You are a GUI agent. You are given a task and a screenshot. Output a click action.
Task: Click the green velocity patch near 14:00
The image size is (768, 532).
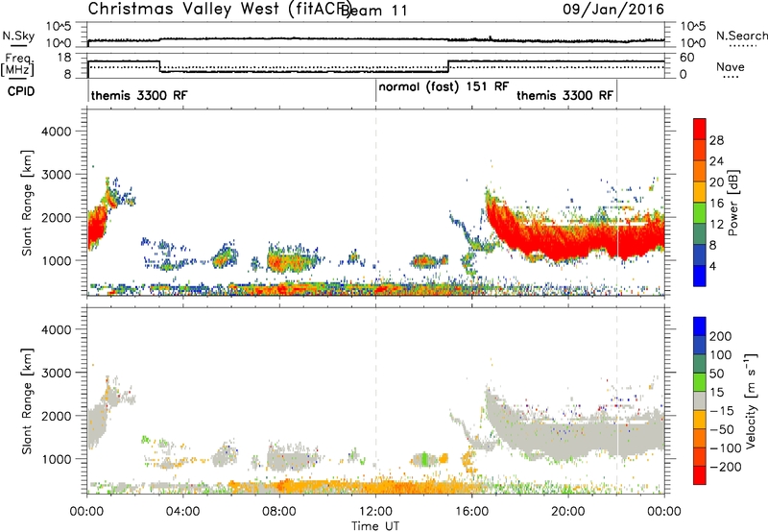pos(424,460)
